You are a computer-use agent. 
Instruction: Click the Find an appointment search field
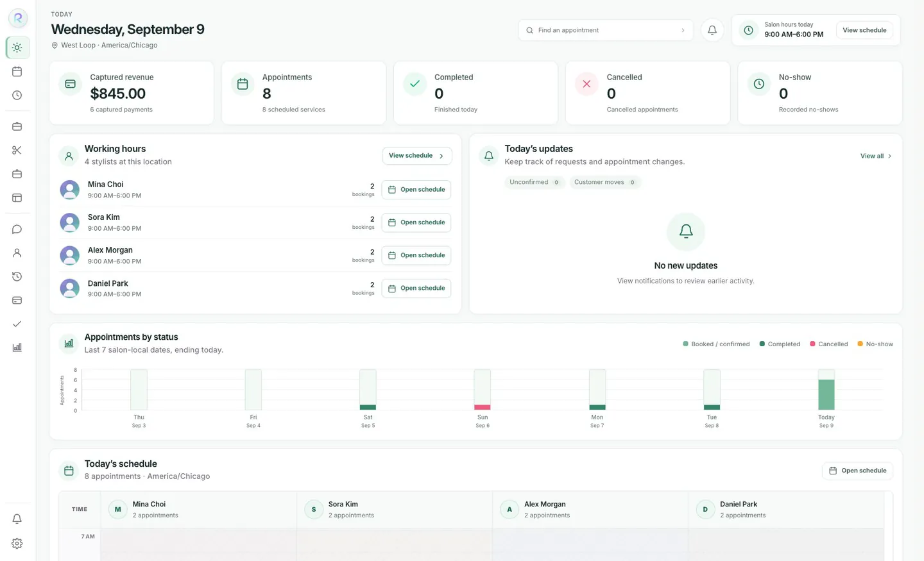pos(606,30)
